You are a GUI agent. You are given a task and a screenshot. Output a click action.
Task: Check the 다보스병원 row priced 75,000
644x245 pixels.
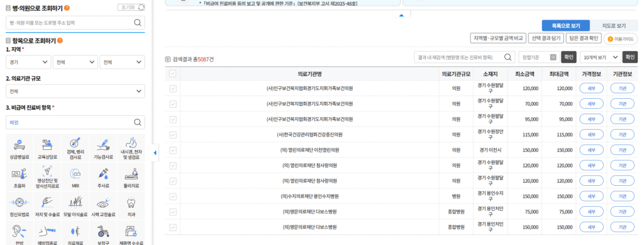coord(172,212)
